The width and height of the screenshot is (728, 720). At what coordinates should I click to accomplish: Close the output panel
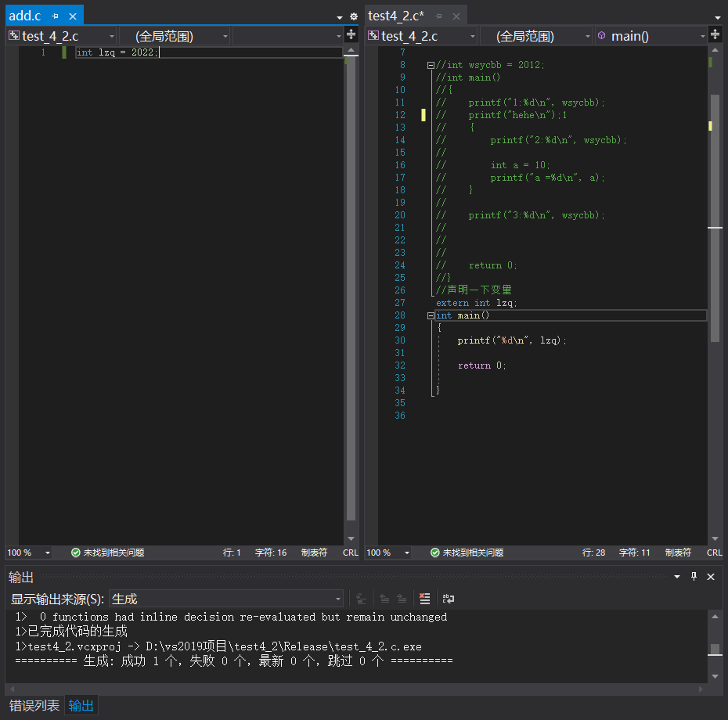[711, 577]
